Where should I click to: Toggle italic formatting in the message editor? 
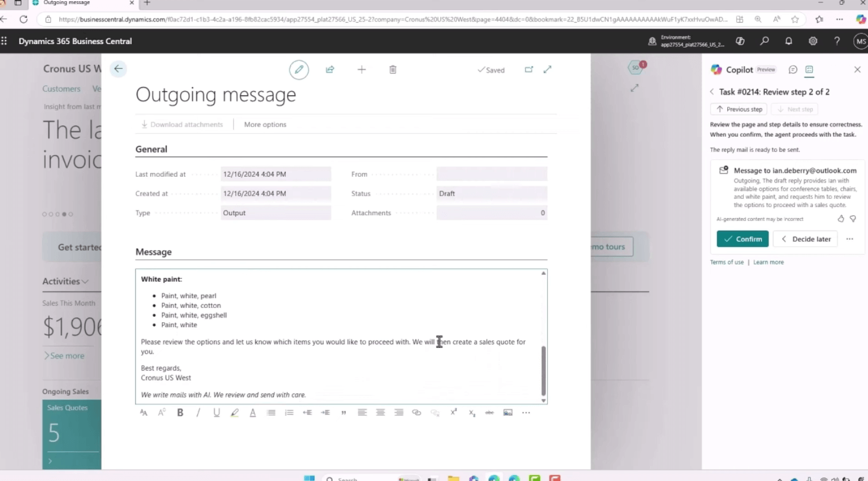pyautogui.click(x=198, y=413)
